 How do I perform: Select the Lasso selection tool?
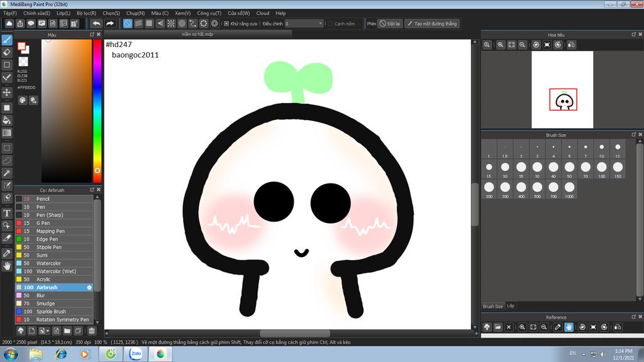tap(7, 160)
